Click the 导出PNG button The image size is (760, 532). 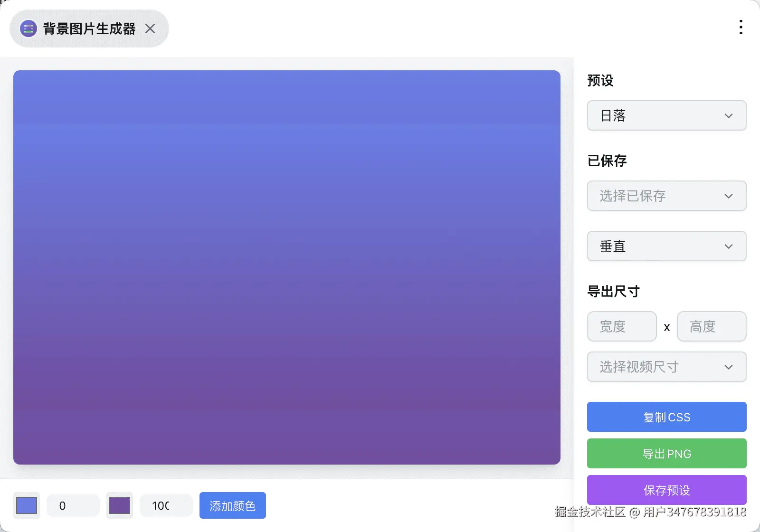666,454
